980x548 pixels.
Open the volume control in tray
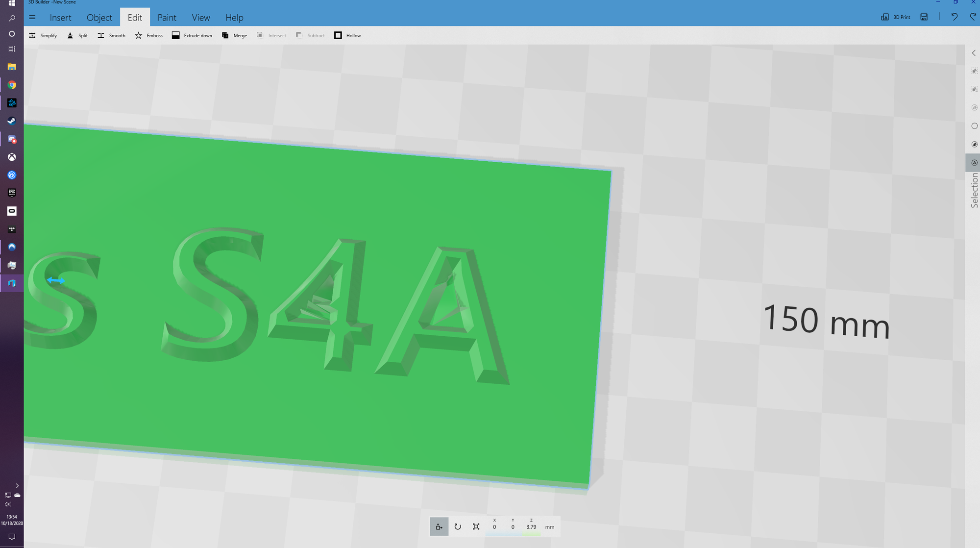[x=7, y=504]
